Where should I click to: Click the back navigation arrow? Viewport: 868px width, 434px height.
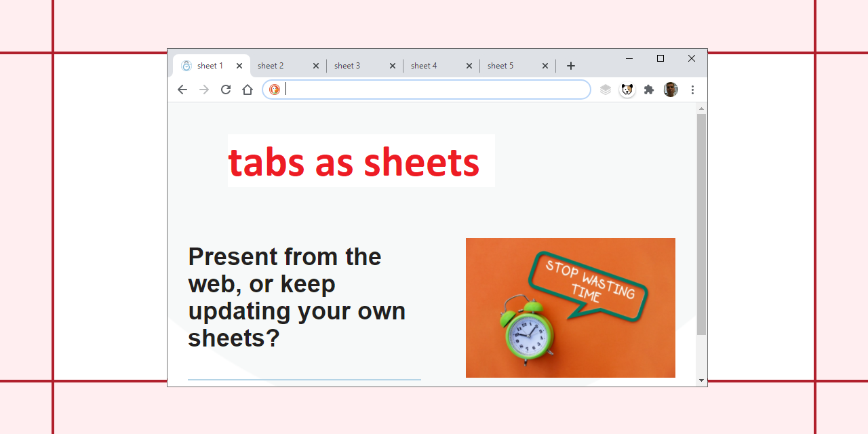(x=182, y=89)
